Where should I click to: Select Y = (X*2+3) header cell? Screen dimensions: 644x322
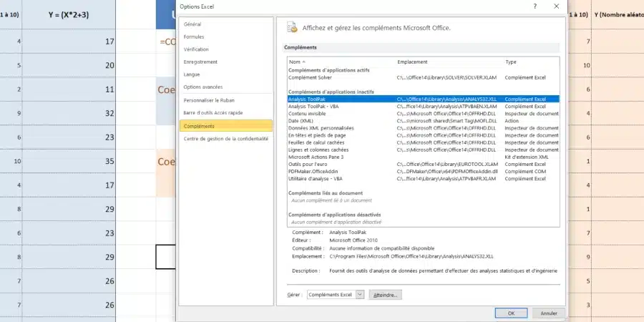(69, 15)
